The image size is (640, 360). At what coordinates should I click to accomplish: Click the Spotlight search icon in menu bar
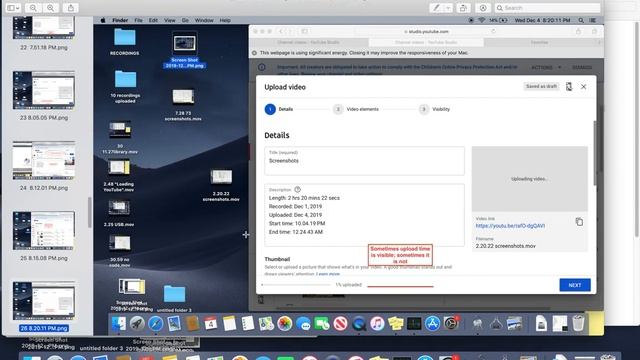tap(581, 20)
